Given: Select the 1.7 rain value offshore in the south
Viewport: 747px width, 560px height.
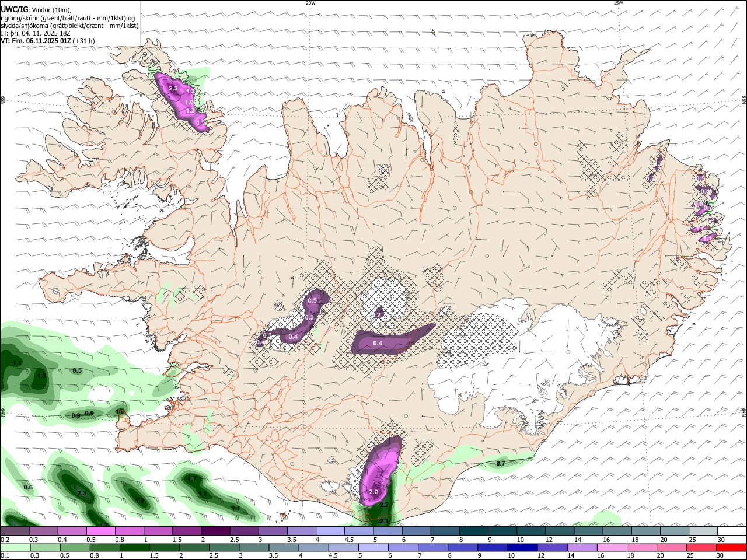Looking at the screenshot, I should [x=192, y=478].
